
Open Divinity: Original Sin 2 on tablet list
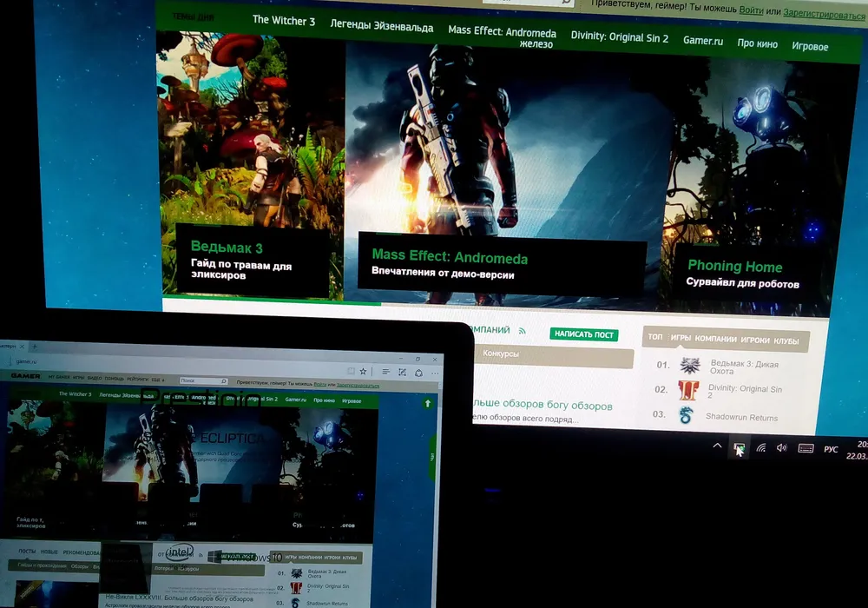328,587
